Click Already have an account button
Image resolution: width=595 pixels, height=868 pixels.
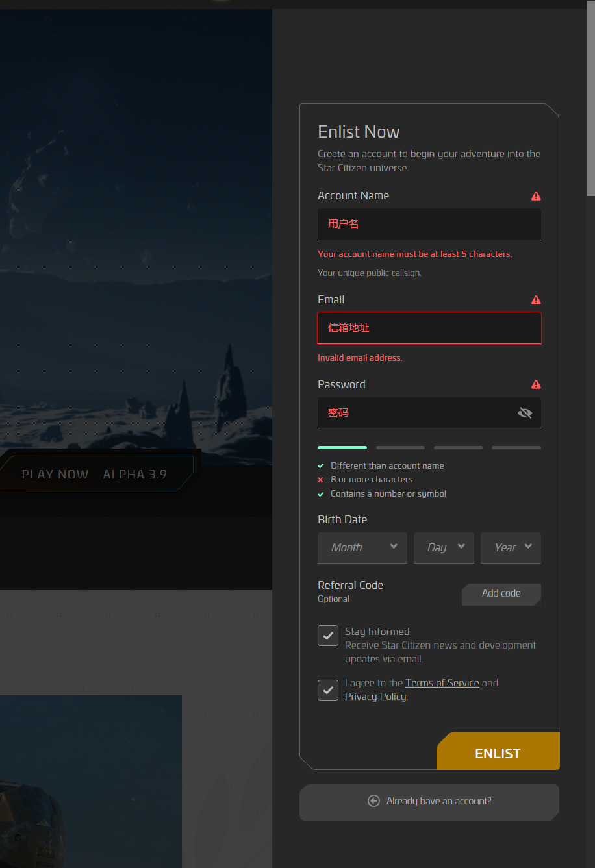(x=429, y=802)
